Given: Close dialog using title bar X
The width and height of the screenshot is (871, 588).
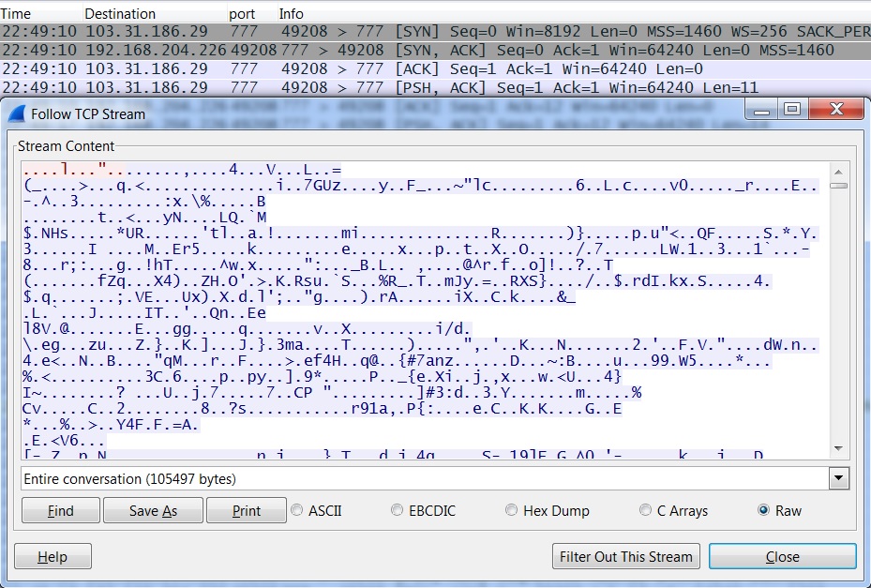Looking at the screenshot, I should pyautogui.click(x=834, y=110).
